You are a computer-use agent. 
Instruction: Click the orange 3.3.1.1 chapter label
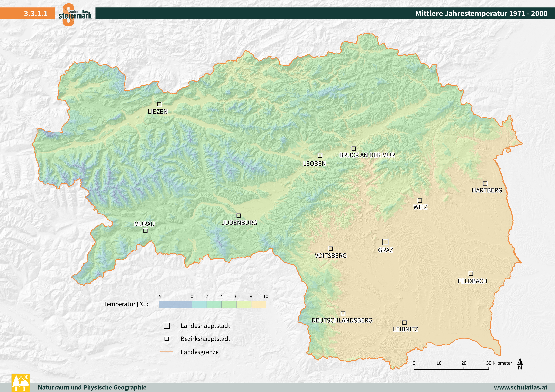[x=36, y=13]
